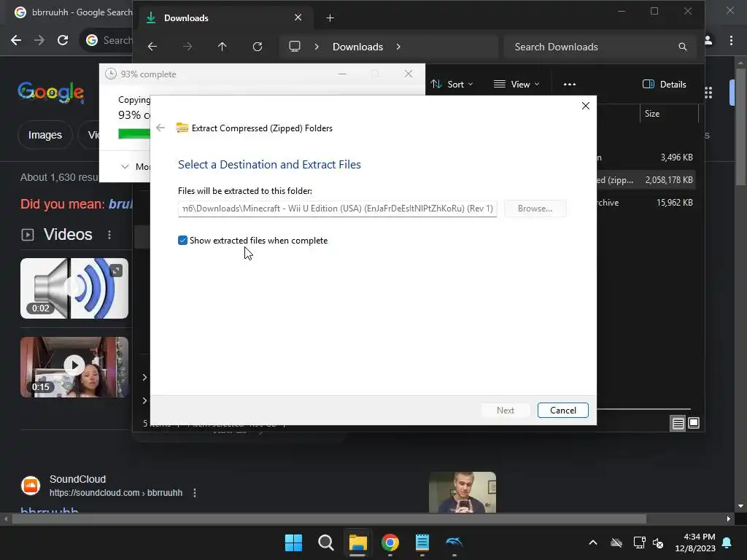Image resolution: width=747 pixels, height=560 pixels.
Task: Click Browse to choose destination folder
Action: [x=535, y=209]
